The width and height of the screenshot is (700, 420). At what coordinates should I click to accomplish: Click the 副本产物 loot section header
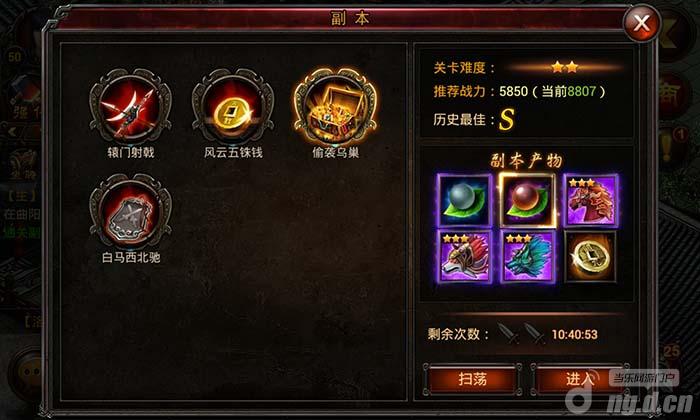[526, 161]
